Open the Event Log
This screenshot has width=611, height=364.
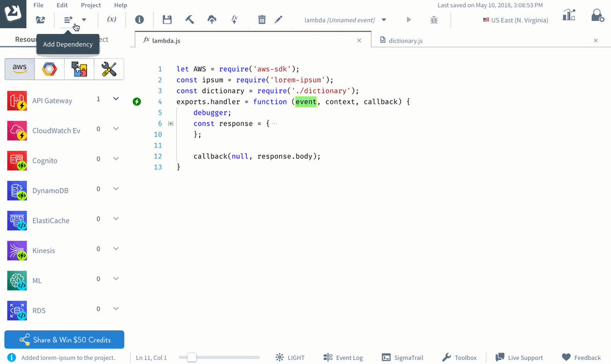[343, 357]
